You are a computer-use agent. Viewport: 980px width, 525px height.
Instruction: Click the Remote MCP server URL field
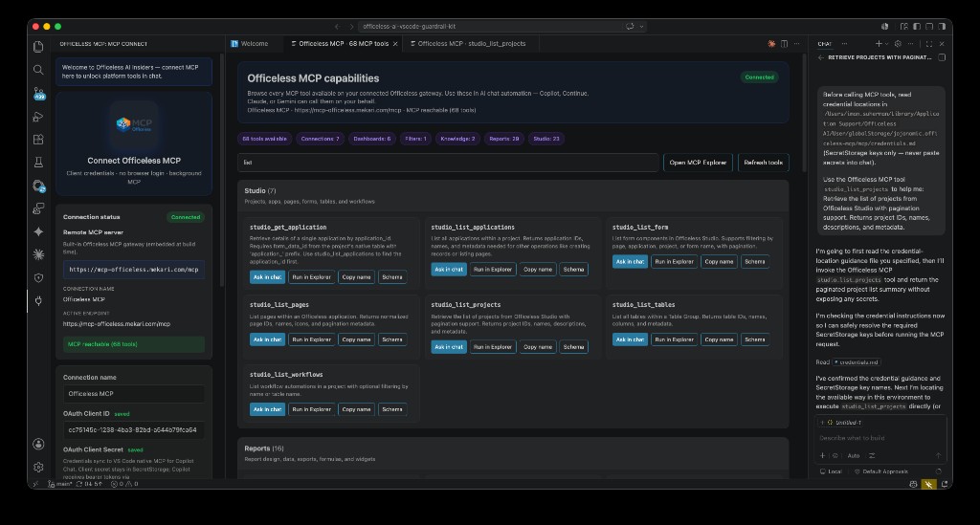point(134,270)
